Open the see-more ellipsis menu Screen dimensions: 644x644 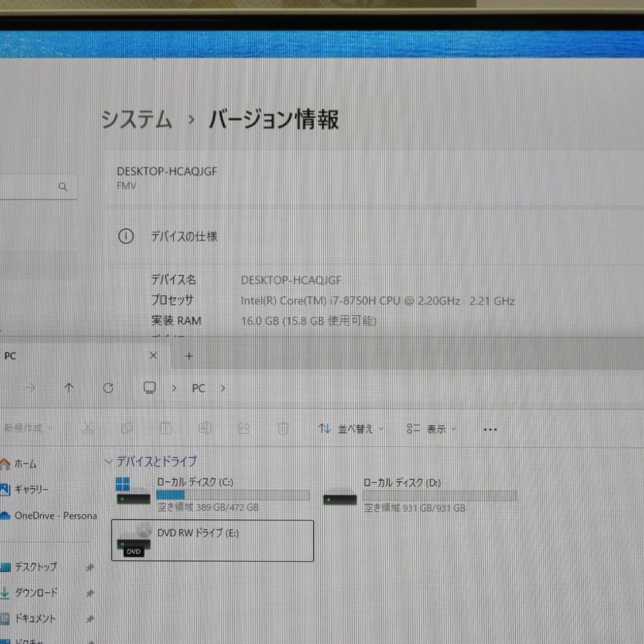(x=490, y=428)
